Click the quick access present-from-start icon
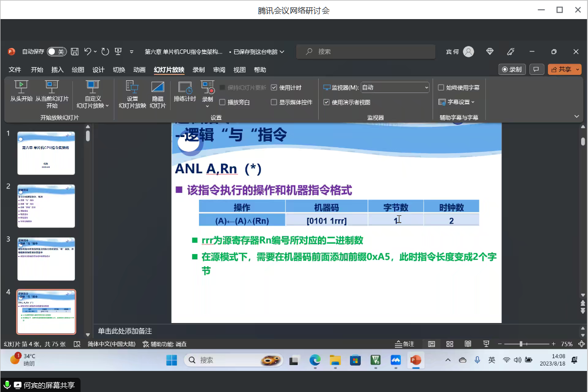The height and width of the screenshot is (392, 588). click(x=118, y=51)
